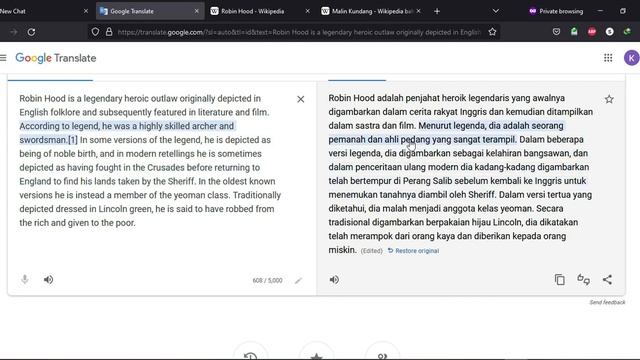The width and height of the screenshot is (640, 360).
Task: Listen to the source text
Action: [x=49, y=280]
